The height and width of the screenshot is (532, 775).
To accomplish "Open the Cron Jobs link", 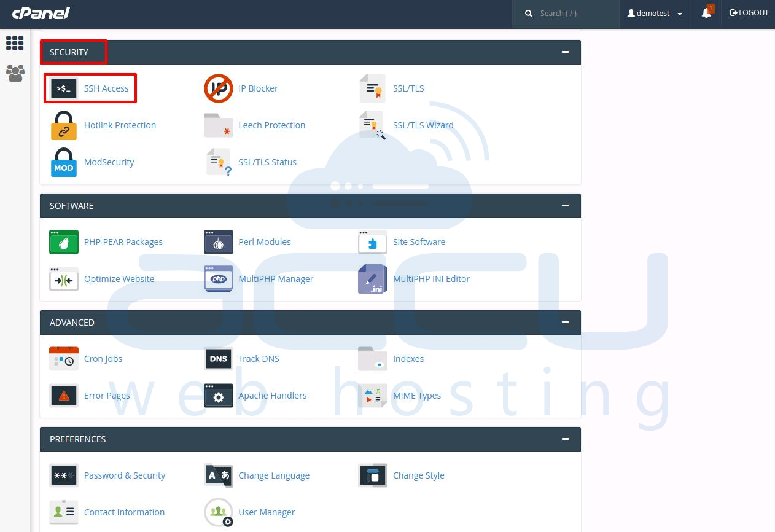I will pos(103,359).
